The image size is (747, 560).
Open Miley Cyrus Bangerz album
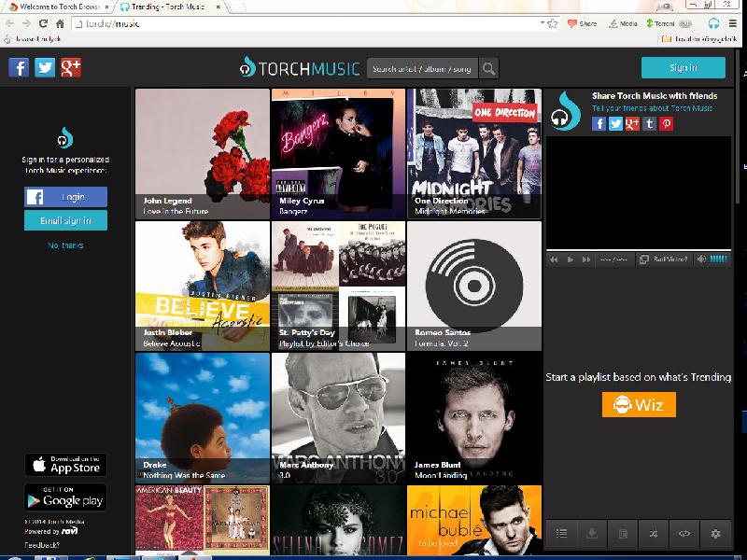[x=338, y=154]
